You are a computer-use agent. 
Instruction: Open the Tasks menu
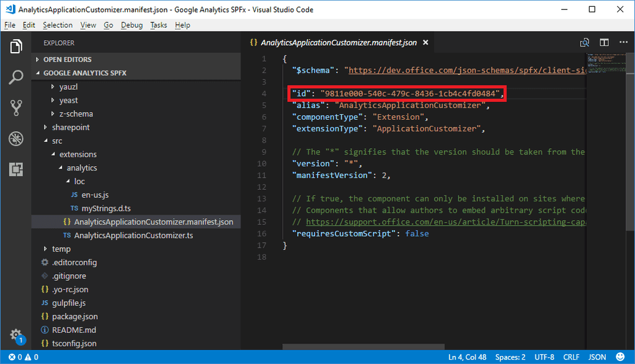point(159,25)
